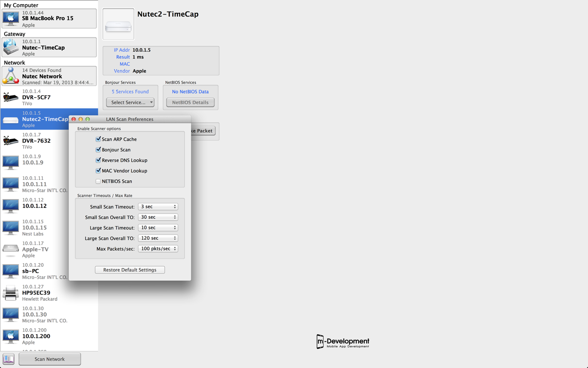Click the 'No NetBIOS Data' text

(x=190, y=92)
